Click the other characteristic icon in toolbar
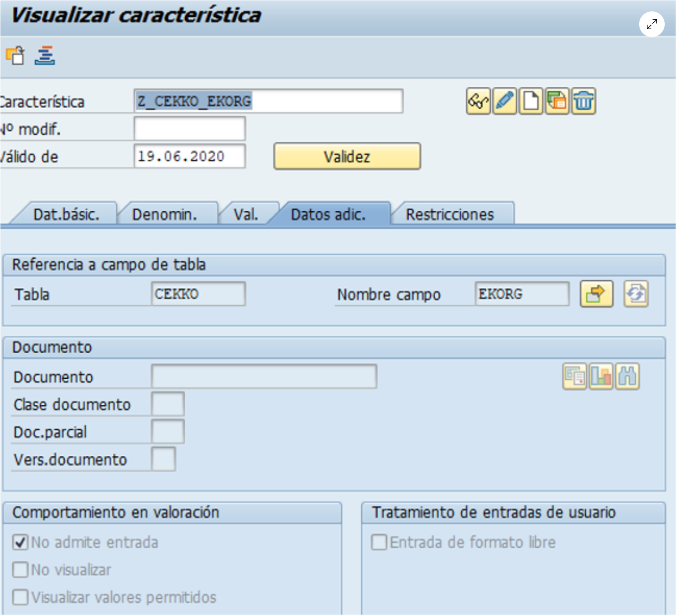The height and width of the screenshot is (616, 677). pyautogui.click(x=16, y=56)
